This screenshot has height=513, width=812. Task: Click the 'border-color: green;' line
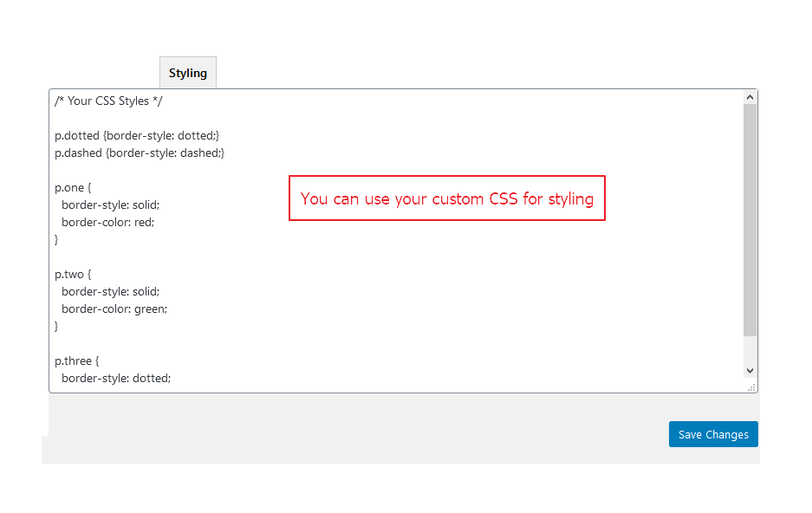(114, 309)
